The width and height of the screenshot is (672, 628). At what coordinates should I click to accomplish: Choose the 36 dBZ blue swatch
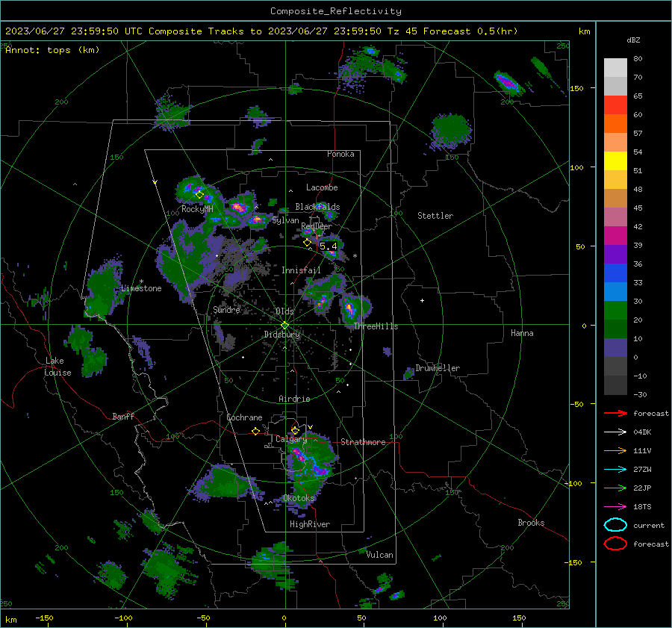click(615, 273)
